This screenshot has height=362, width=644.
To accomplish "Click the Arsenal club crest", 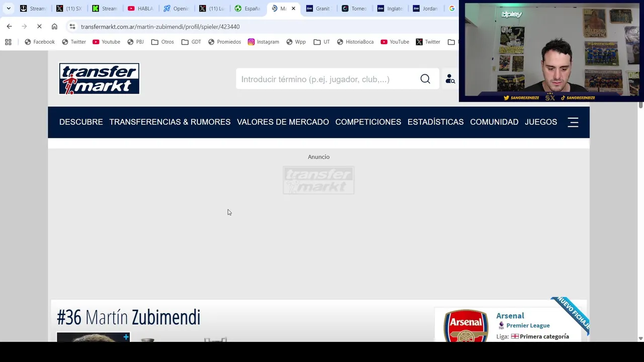I will pyautogui.click(x=465, y=326).
